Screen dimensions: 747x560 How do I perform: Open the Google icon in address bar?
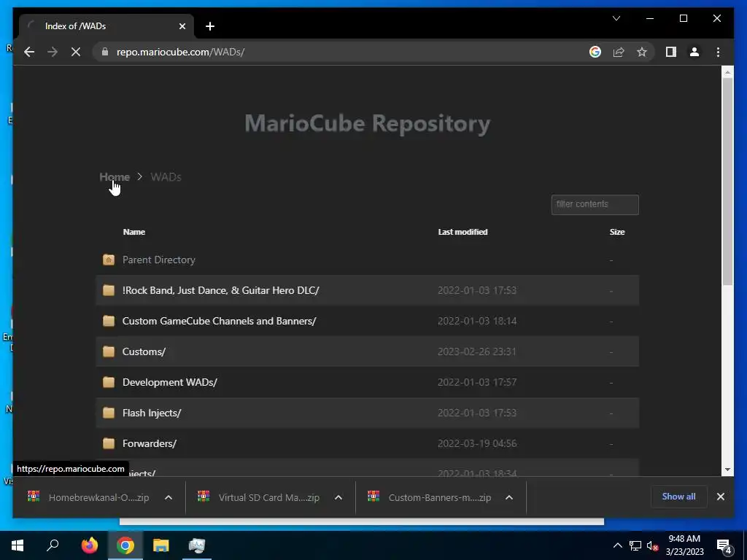(x=595, y=52)
